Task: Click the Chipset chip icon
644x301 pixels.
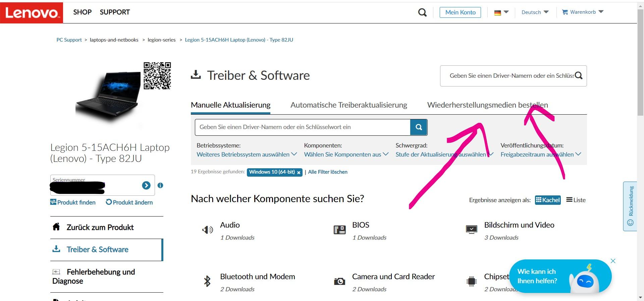Action: pos(472,281)
